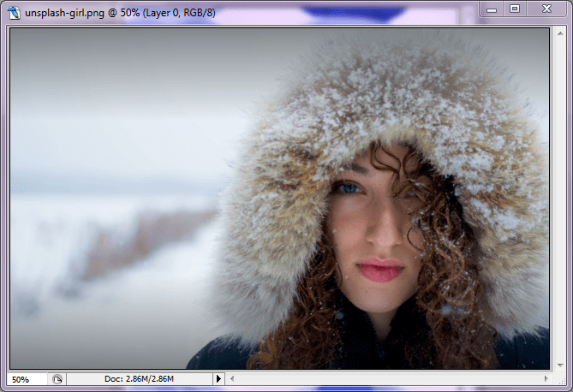Click the horizontal scrollbar left arrow

tap(232, 379)
